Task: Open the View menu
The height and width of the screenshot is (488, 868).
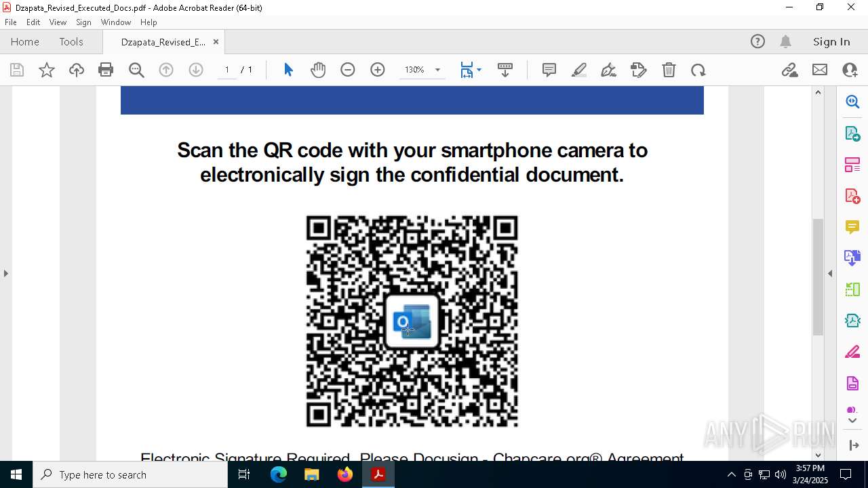Action: 58,22
